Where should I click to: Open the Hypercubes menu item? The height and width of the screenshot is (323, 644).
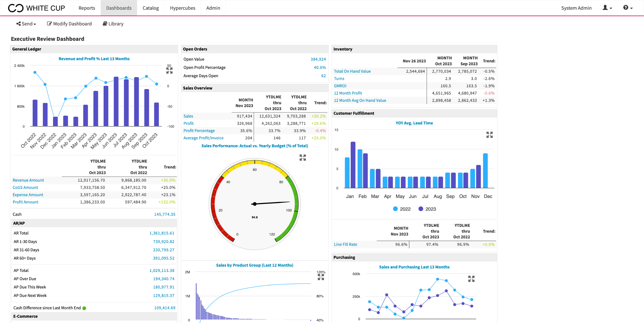click(182, 8)
